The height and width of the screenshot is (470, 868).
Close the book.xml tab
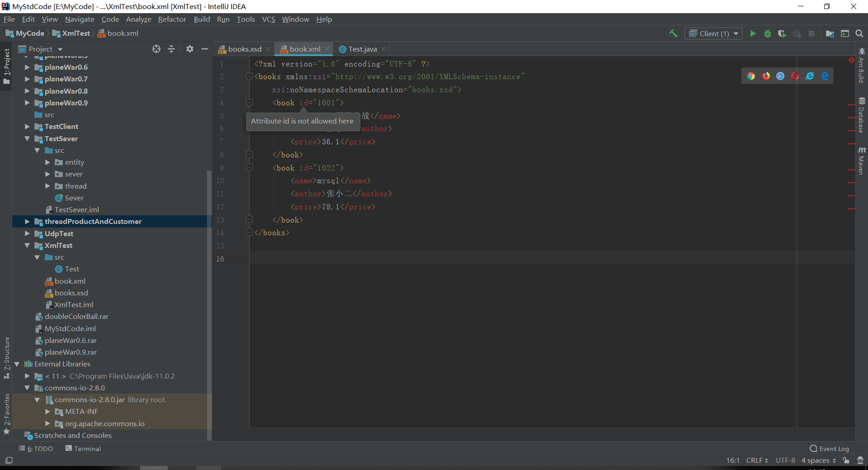[327, 49]
